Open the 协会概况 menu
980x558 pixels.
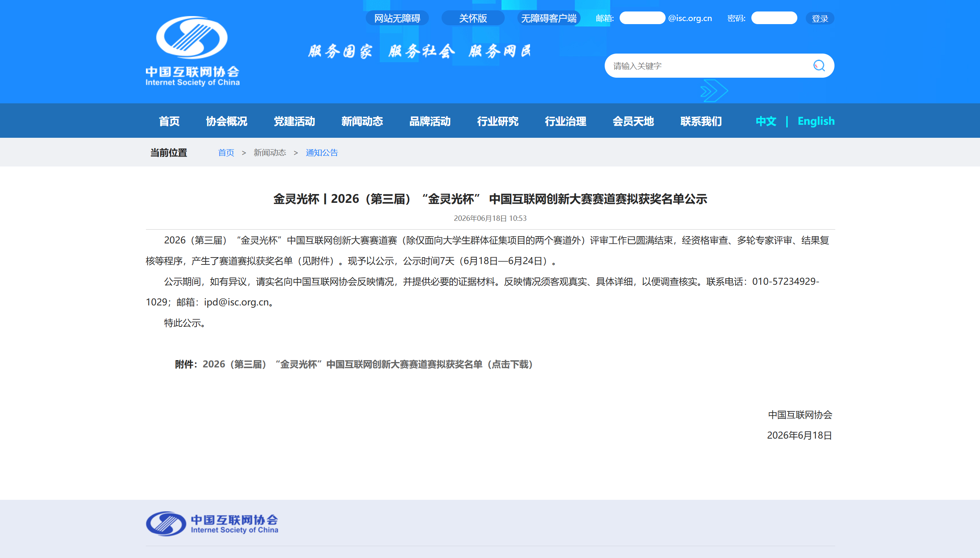pyautogui.click(x=226, y=121)
